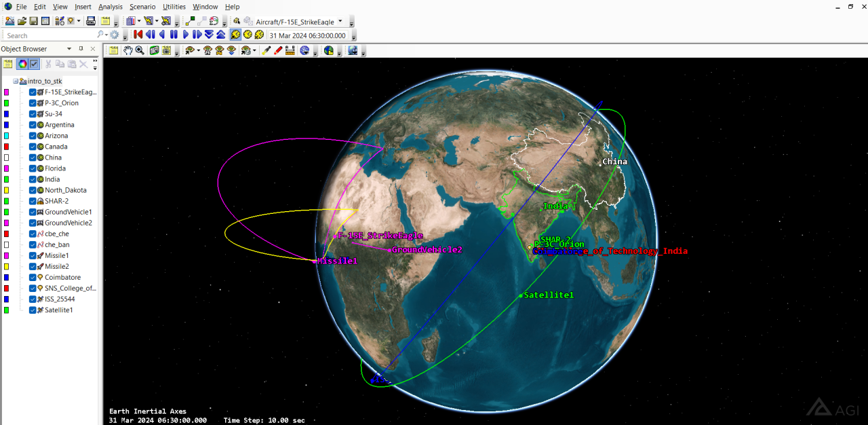Click the Search input field
This screenshot has width=868, height=425.
(47, 35)
